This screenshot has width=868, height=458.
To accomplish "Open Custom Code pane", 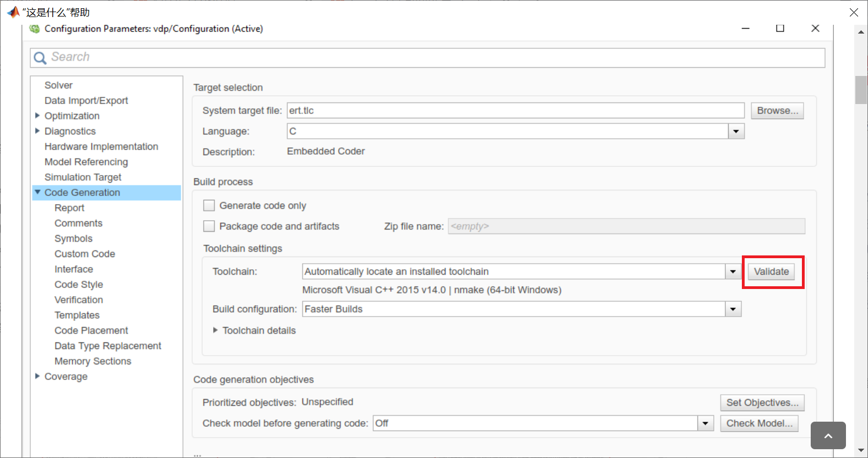I will point(85,254).
